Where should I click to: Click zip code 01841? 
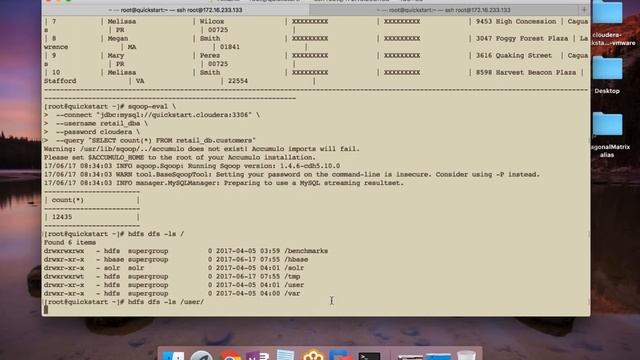230,47
